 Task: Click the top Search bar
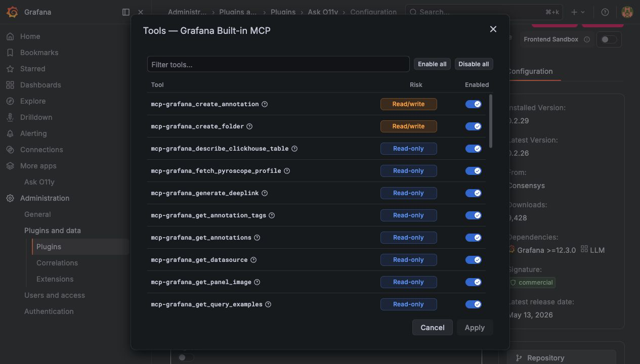[x=483, y=12]
